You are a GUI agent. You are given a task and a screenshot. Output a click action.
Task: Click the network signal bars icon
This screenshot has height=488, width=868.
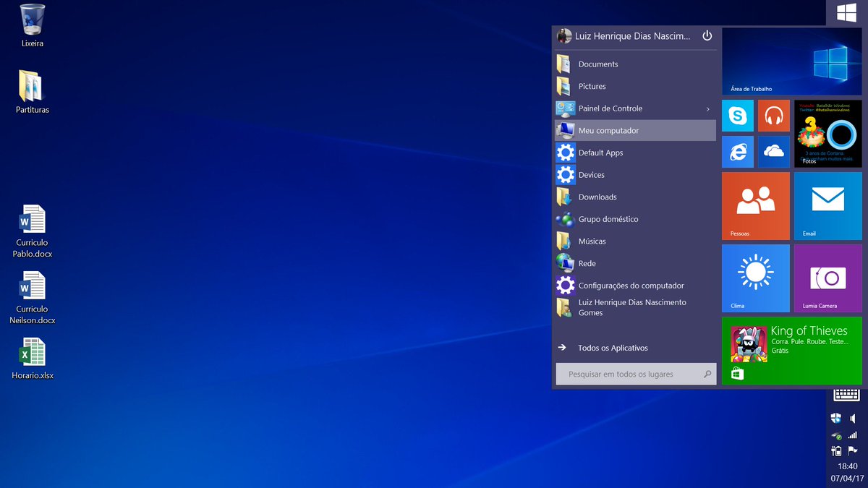(854, 435)
